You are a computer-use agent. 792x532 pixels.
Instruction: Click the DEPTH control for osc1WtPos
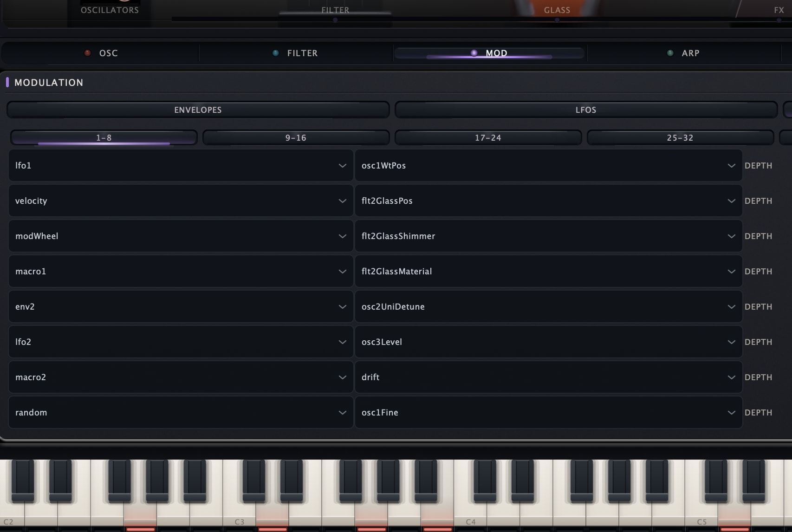pyautogui.click(x=759, y=166)
